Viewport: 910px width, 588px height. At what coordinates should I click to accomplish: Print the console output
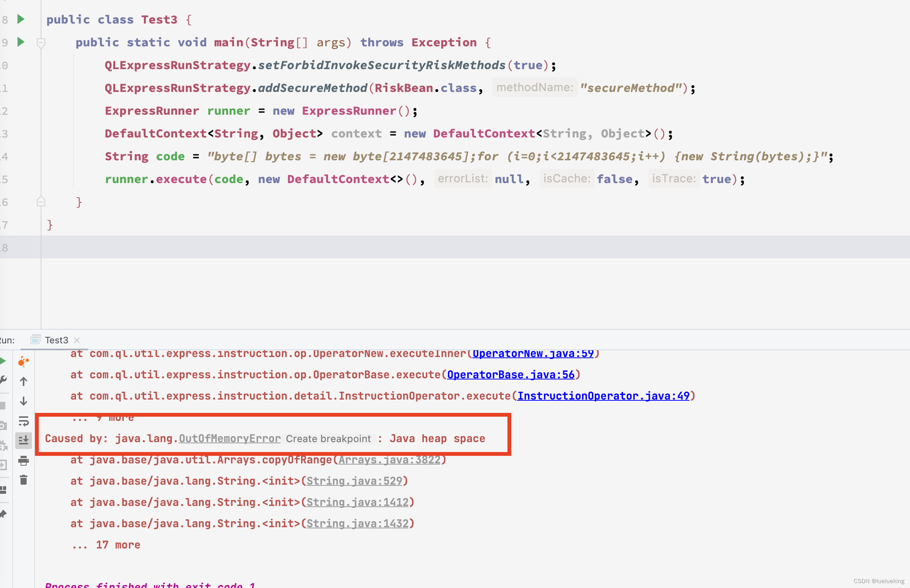pyautogui.click(x=23, y=460)
